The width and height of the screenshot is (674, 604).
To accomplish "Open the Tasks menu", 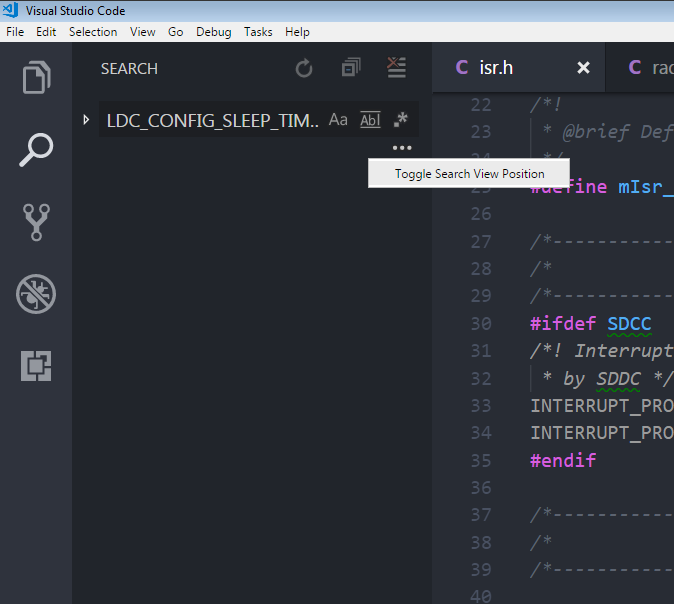I will tap(258, 32).
